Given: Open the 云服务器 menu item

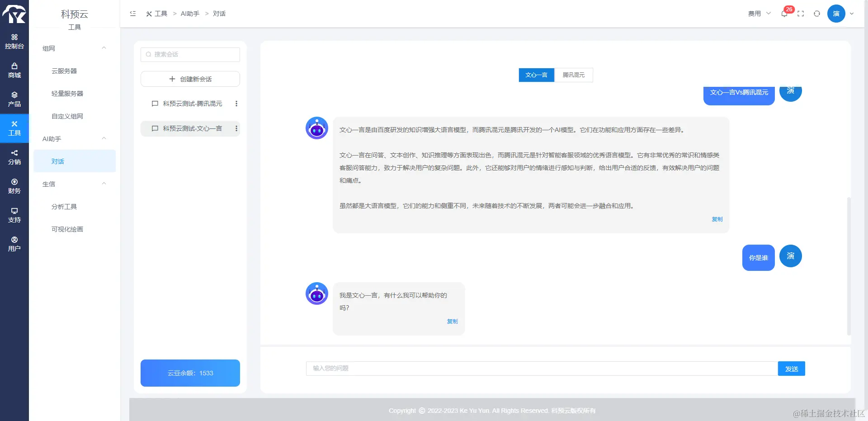Looking at the screenshot, I should click(x=75, y=71).
